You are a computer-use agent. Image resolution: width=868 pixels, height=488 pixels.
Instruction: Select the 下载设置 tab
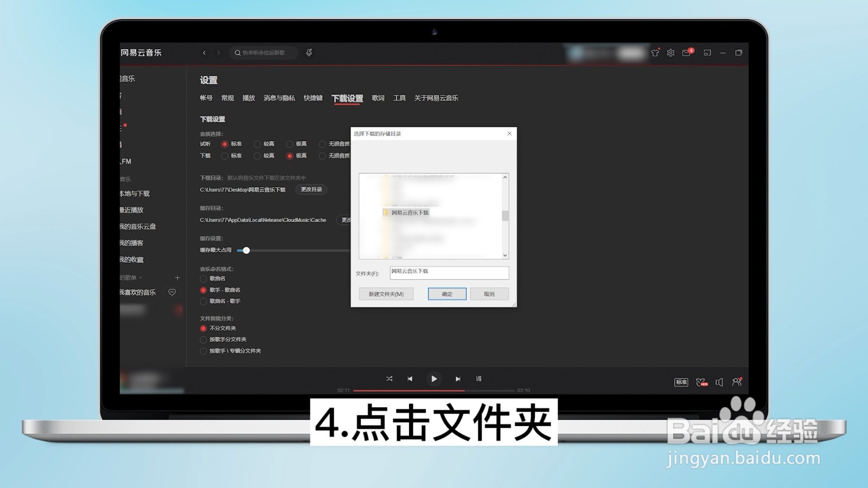[347, 98]
